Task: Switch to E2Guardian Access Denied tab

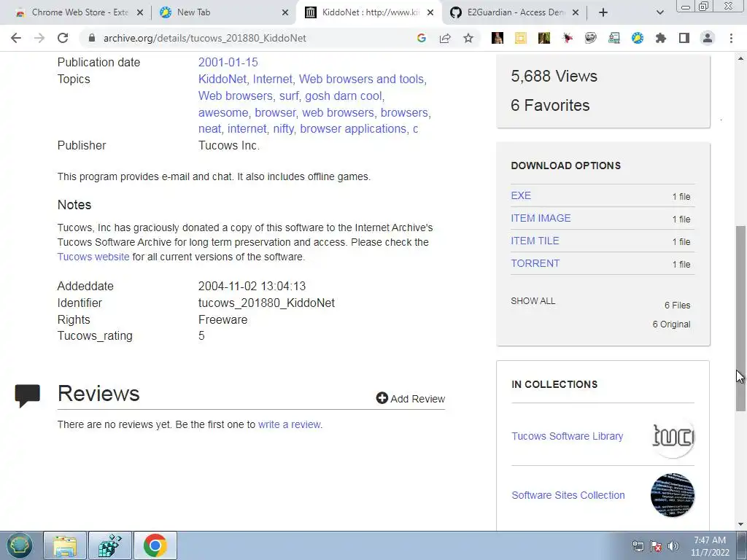Action: pyautogui.click(x=514, y=12)
